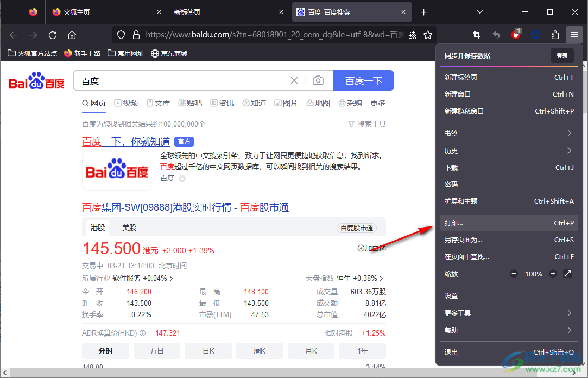Click the 百度一下 search button
The height and width of the screenshot is (378, 588).
(x=363, y=80)
